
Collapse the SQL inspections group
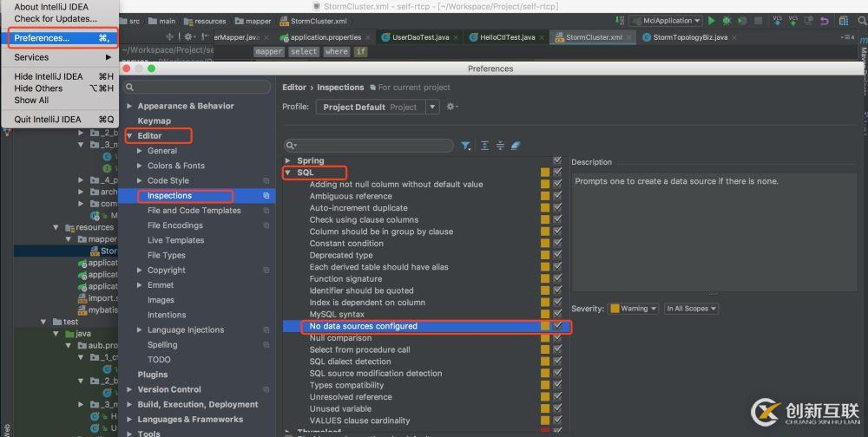[x=288, y=173]
